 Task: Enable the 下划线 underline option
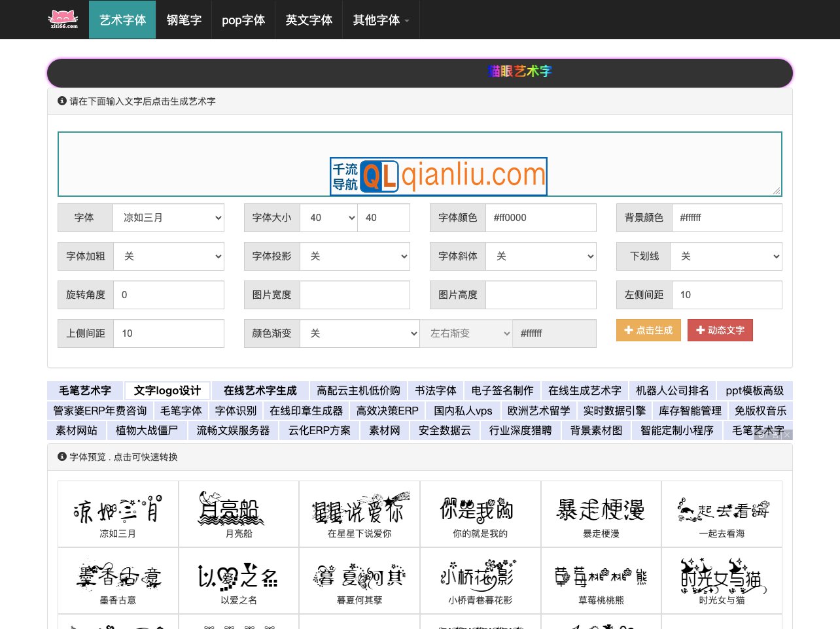click(726, 256)
